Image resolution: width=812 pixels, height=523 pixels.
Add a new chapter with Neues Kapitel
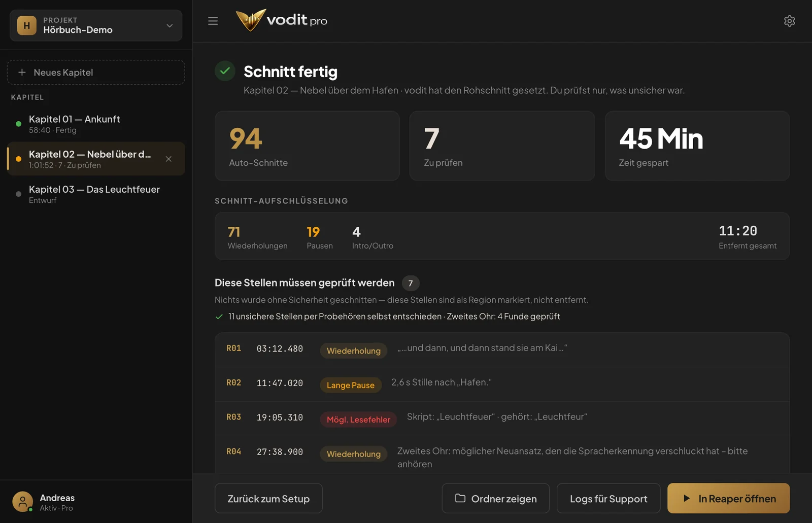[96, 72]
